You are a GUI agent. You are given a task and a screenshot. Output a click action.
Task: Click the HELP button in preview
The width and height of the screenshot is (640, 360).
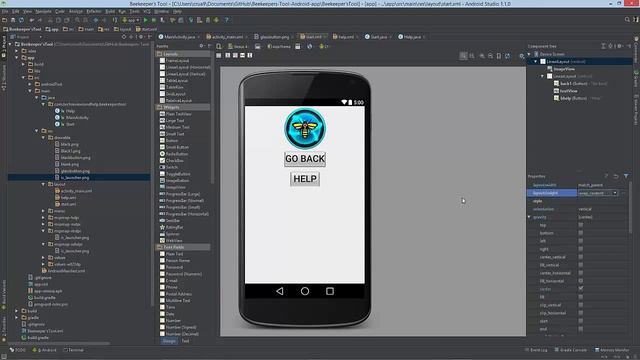[x=305, y=179]
